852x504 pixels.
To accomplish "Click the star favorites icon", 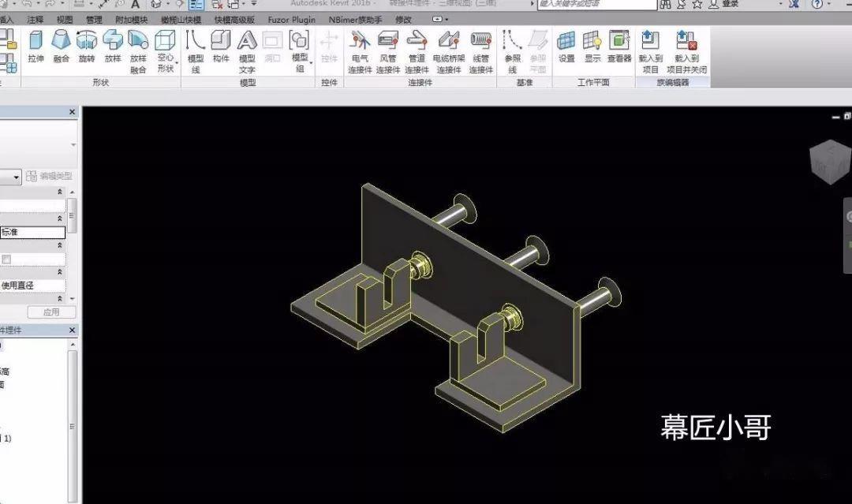I will (x=697, y=5).
